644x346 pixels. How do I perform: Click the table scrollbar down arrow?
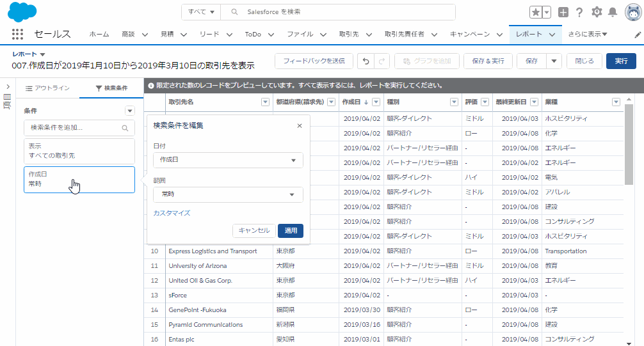[x=629, y=343]
